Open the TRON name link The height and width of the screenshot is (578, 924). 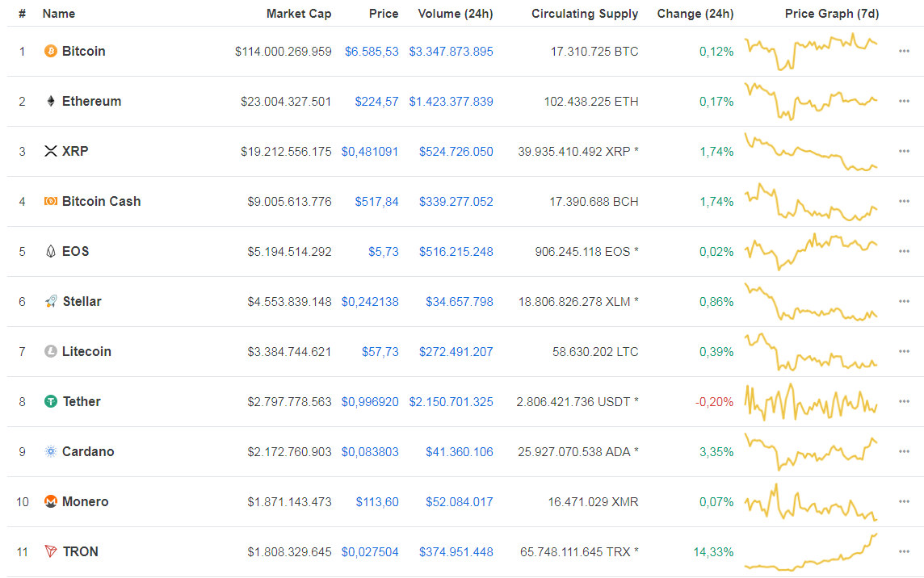coord(80,552)
